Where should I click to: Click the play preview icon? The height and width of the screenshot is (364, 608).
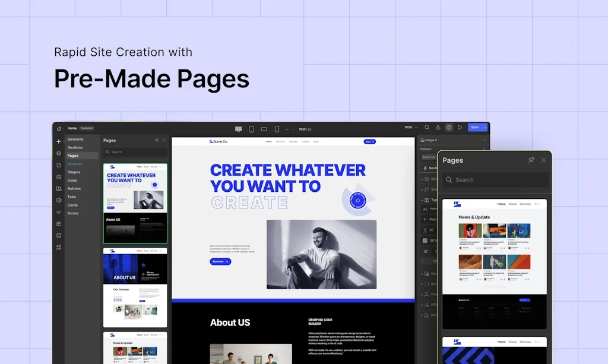pos(460,128)
